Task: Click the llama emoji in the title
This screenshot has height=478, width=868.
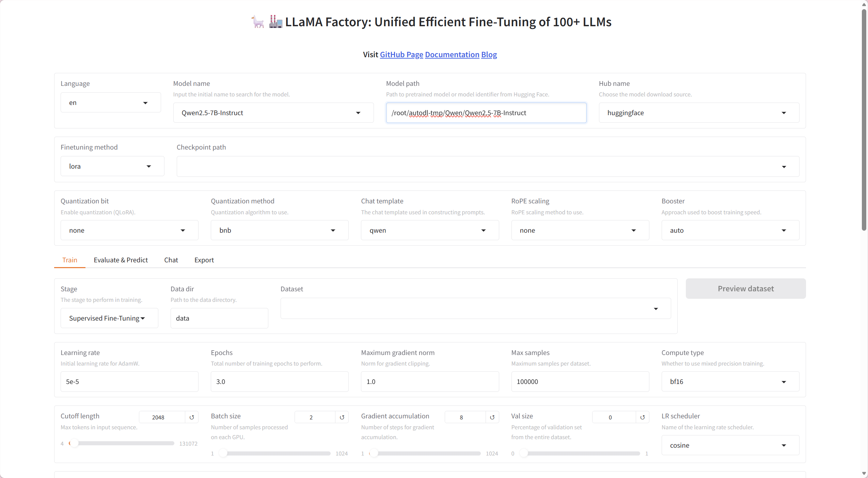Action: coord(258,22)
